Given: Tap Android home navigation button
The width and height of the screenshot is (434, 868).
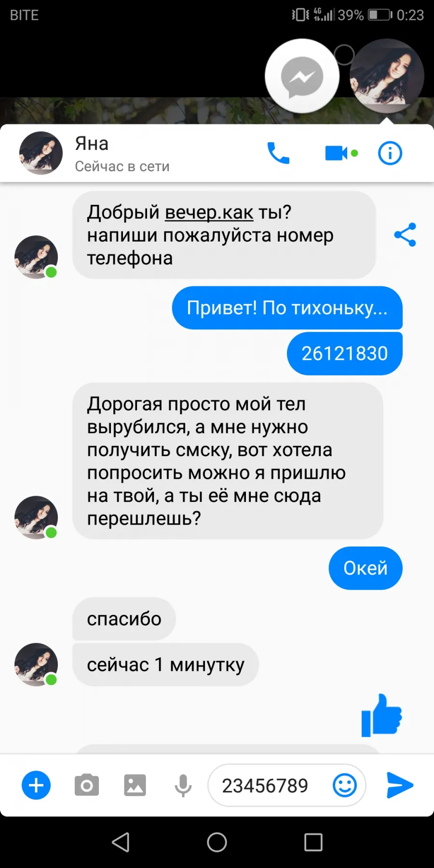Looking at the screenshot, I should pyautogui.click(x=217, y=842).
